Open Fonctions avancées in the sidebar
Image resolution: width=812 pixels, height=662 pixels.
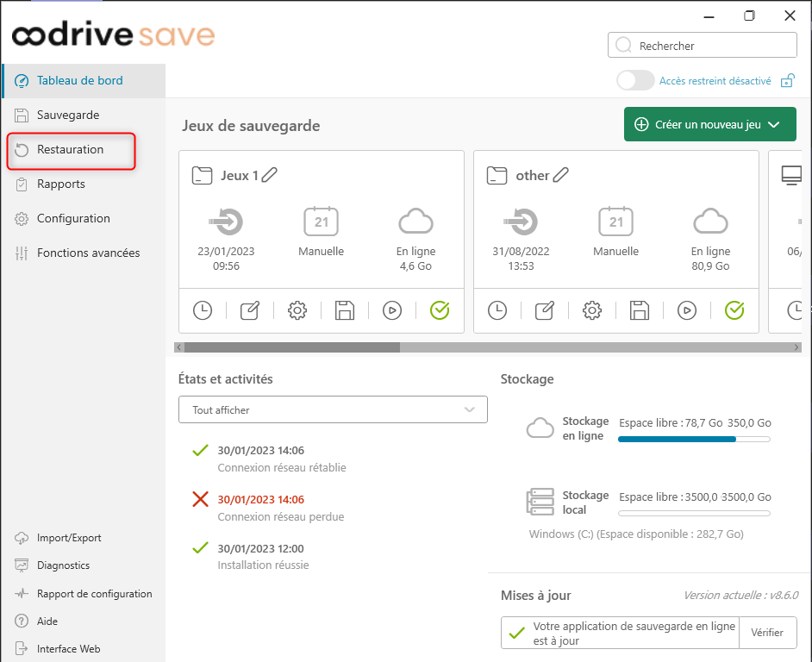coord(88,253)
